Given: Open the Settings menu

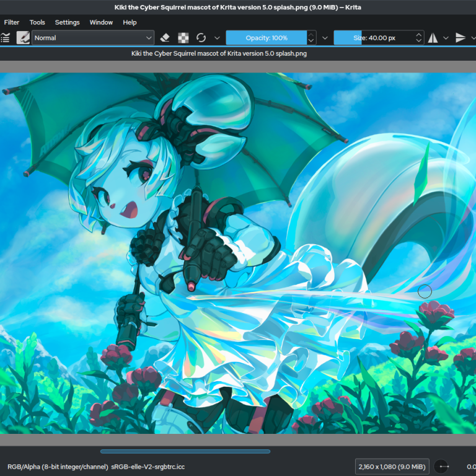Looking at the screenshot, I should pos(67,22).
